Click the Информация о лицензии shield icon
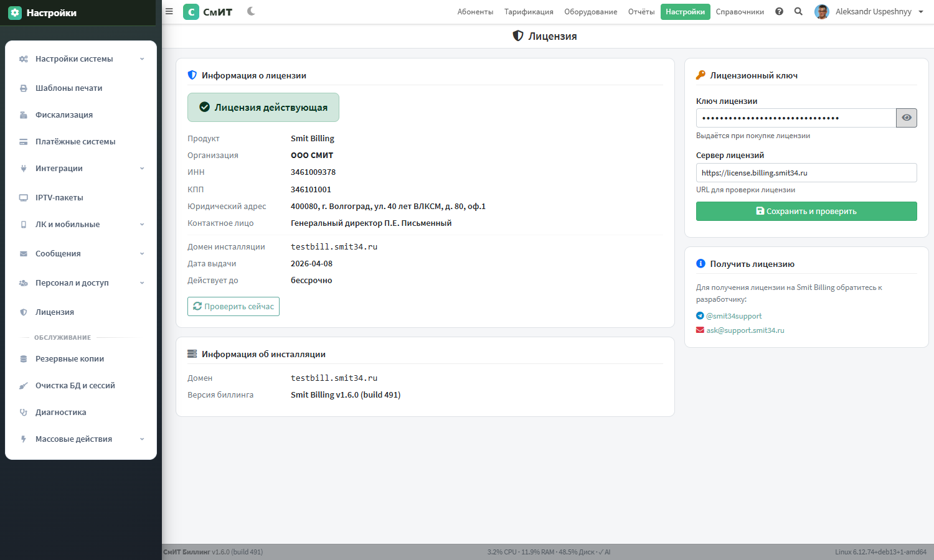Image resolution: width=934 pixels, height=560 pixels. [x=192, y=75]
